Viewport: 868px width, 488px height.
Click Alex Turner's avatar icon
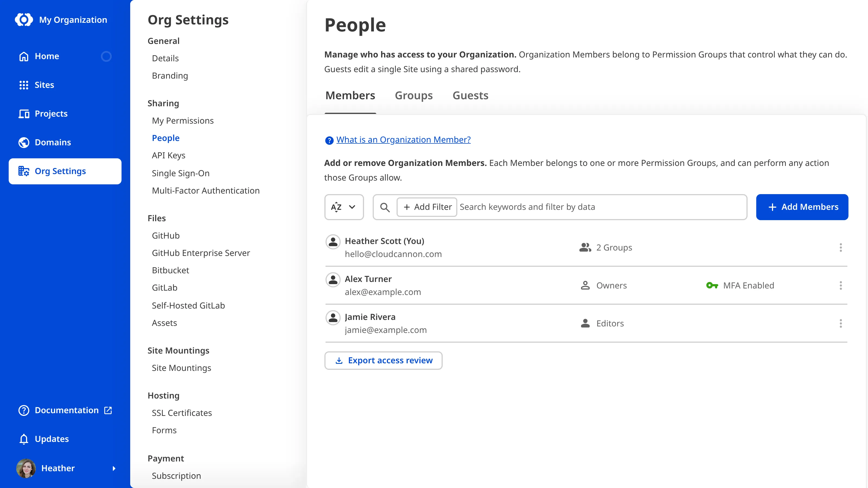333,280
